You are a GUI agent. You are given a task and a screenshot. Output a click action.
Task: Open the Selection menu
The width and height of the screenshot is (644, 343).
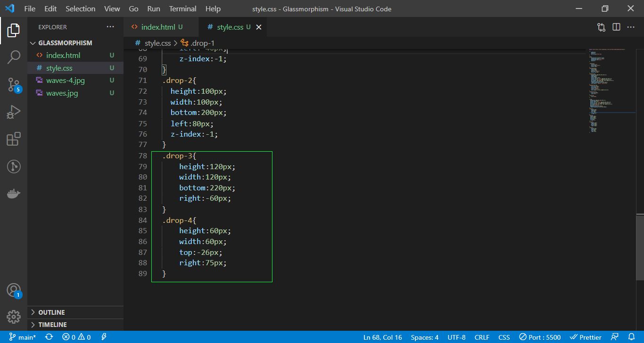[80, 8]
